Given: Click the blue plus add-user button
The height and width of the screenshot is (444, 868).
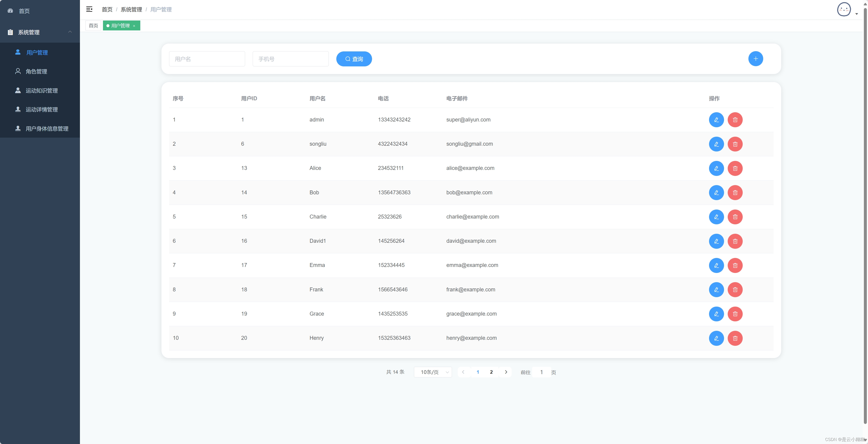Looking at the screenshot, I should pos(755,59).
